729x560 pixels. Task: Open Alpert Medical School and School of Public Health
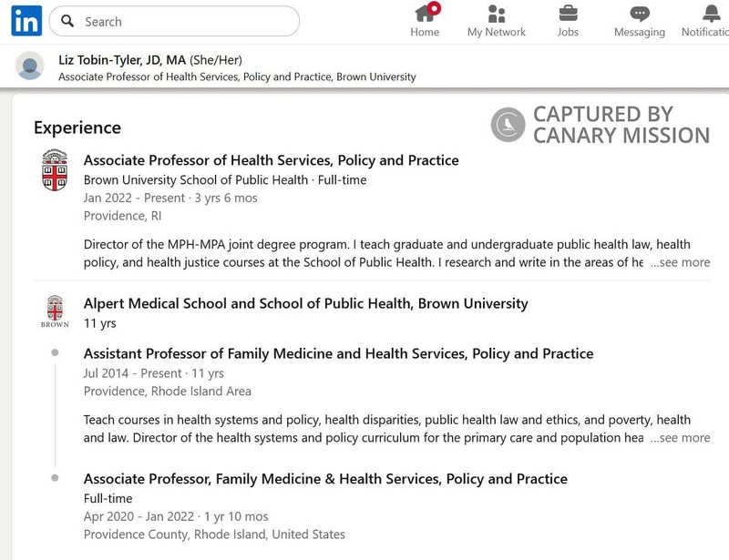pos(305,303)
